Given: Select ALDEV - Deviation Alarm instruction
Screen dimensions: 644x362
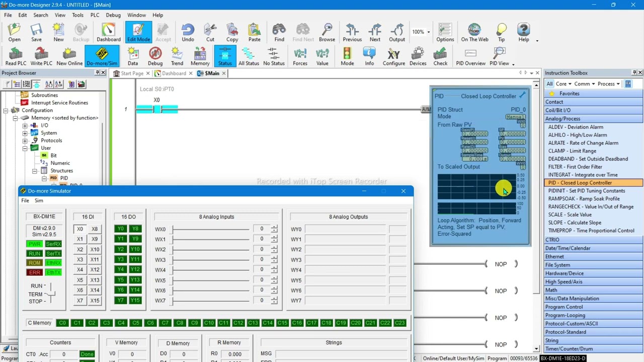Looking at the screenshot, I should (575, 127).
